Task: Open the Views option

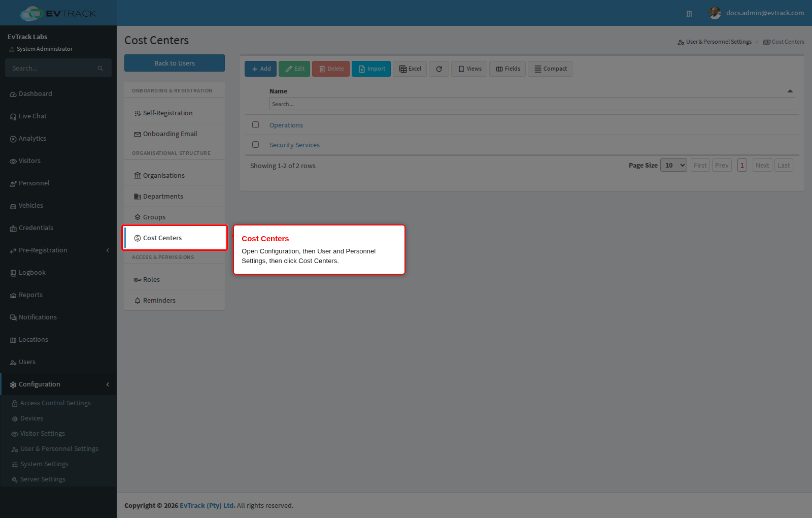Action: [469, 69]
